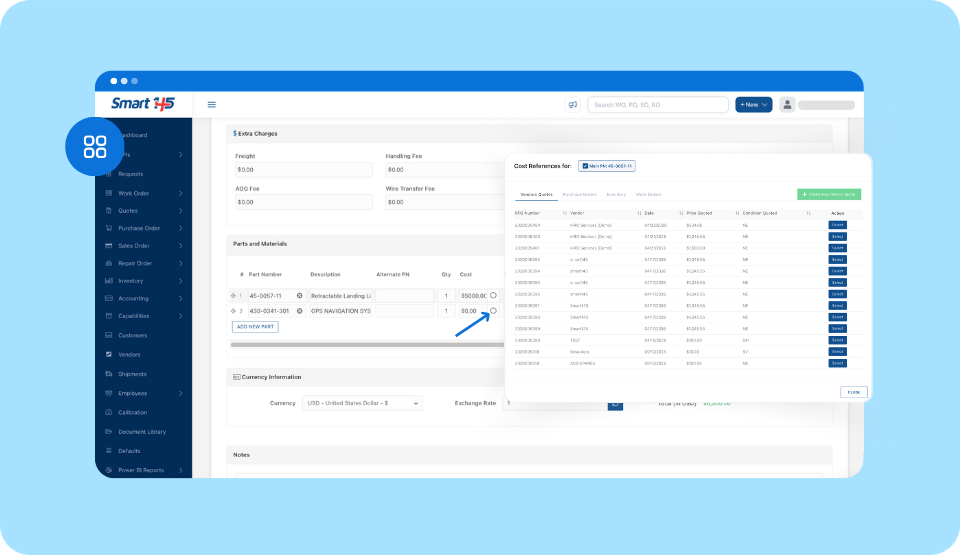
Task: Click the AOG Fee amount field
Action: coord(304,202)
